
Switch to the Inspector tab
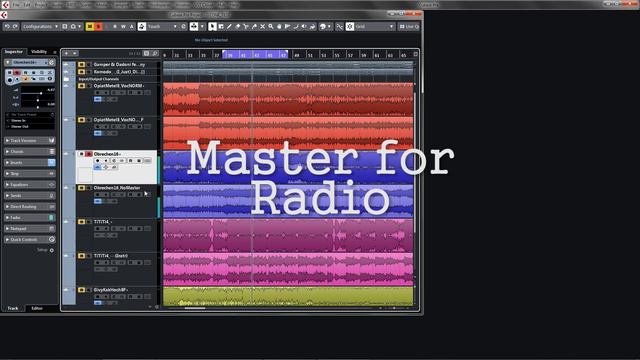click(14, 52)
